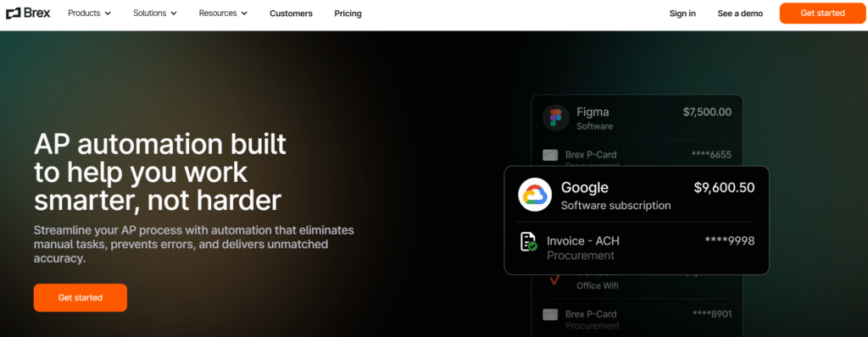868x337 pixels.
Task: Select See a demo link
Action: click(740, 14)
